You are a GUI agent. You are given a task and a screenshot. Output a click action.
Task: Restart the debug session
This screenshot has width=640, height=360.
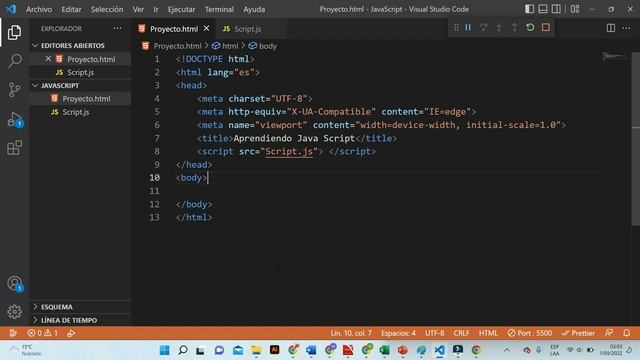(530, 27)
